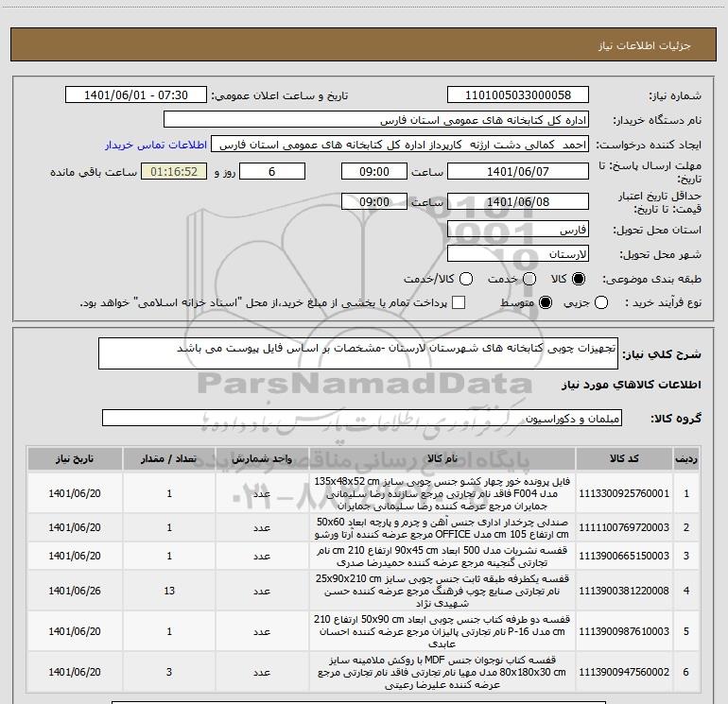Image resolution: width=728 pixels, height=704 pixels.
Task: Click item code 111330092576​0001
Action: tap(624, 493)
